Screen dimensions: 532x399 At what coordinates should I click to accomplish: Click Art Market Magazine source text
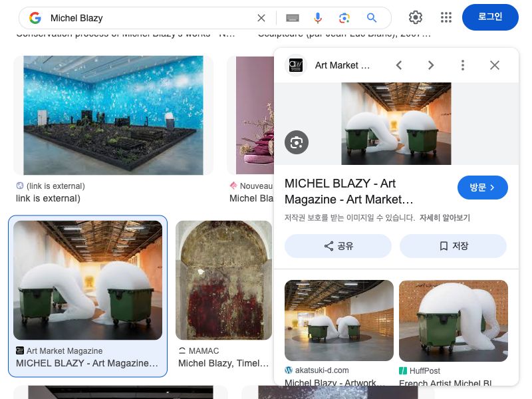tap(65, 350)
